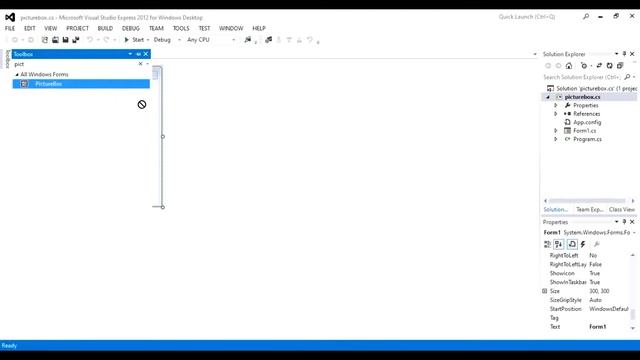Collapse the All Windows Forms group
The image size is (640, 360).
17,75
